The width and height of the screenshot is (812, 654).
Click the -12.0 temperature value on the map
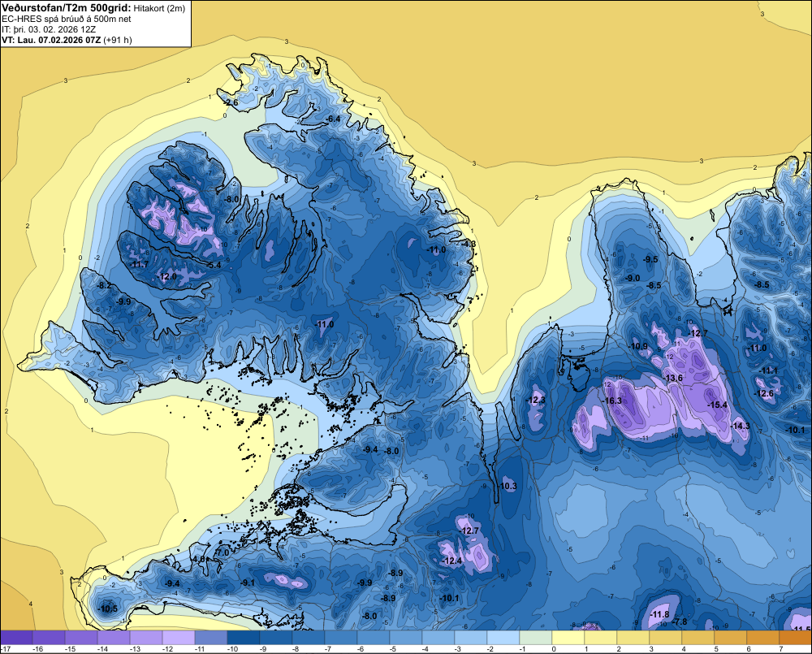166,277
